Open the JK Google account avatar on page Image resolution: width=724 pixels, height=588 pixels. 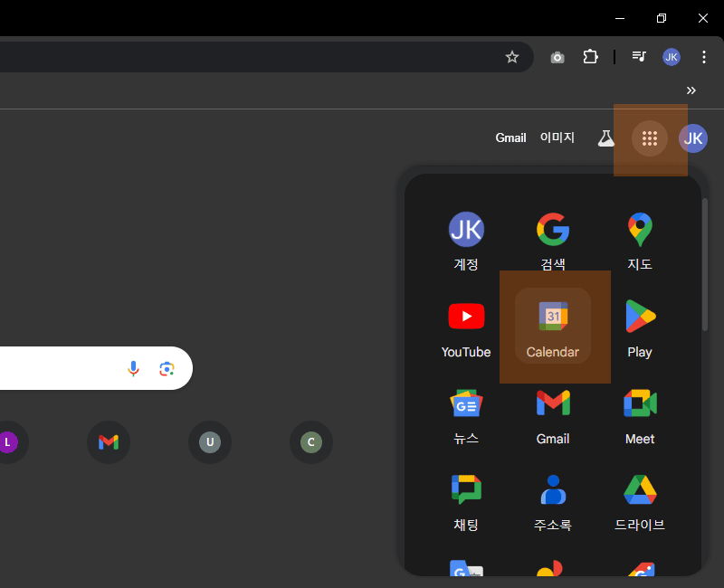(693, 138)
